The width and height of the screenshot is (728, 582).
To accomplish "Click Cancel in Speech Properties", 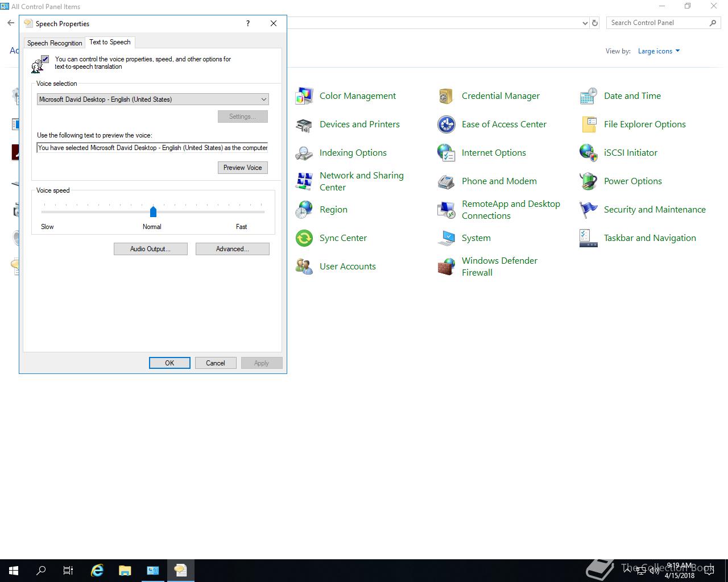I will point(216,363).
